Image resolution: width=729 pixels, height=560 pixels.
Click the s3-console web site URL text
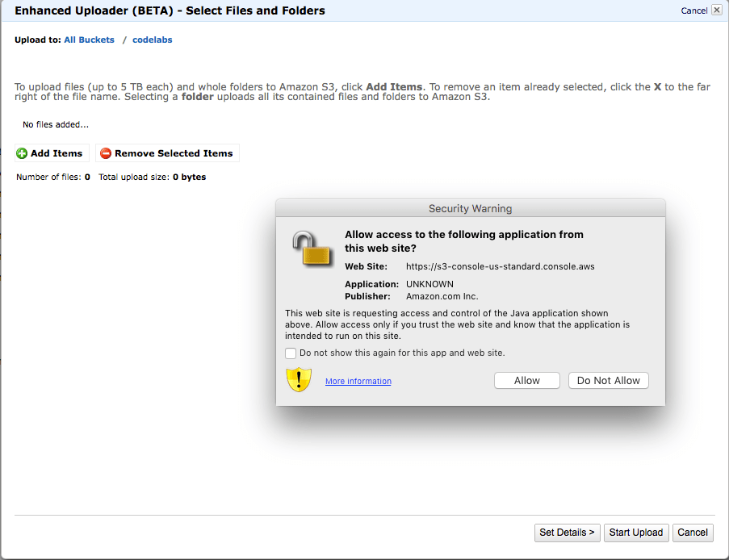500,266
